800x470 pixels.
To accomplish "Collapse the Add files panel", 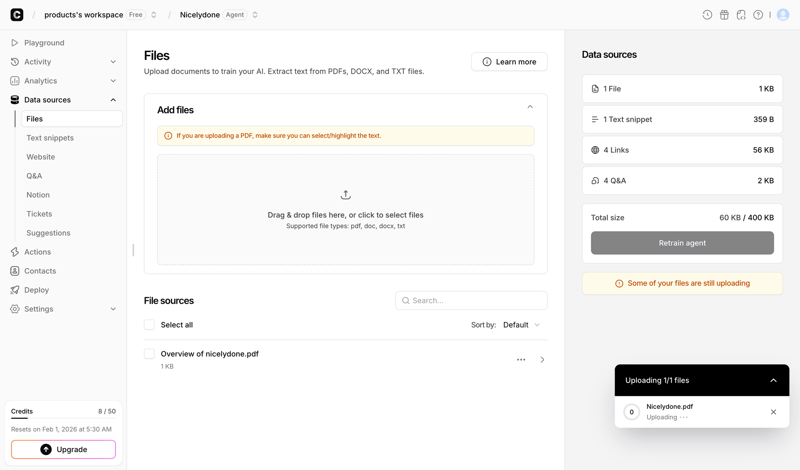I will [530, 107].
